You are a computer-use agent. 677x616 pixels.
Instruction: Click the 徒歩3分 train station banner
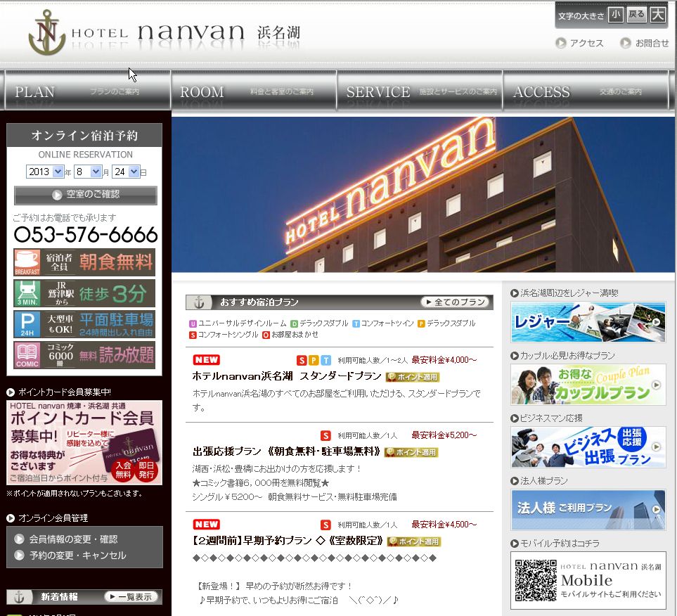pos(84,293)
